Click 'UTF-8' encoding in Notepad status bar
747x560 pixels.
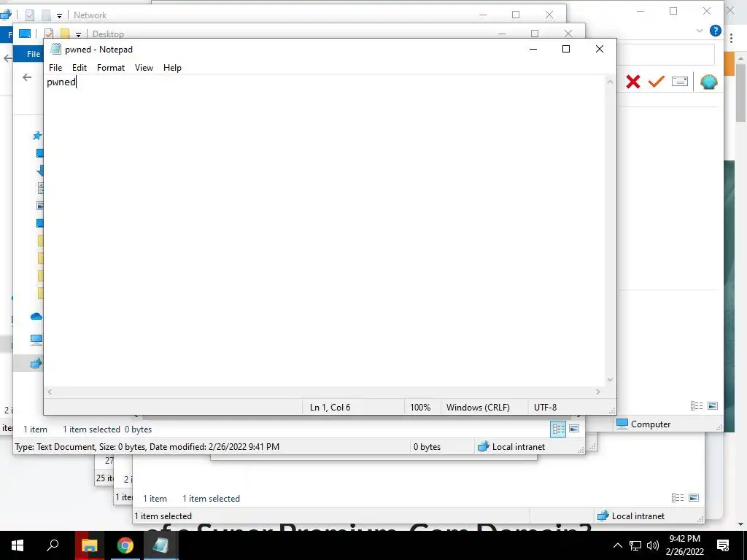click(545, 408)
